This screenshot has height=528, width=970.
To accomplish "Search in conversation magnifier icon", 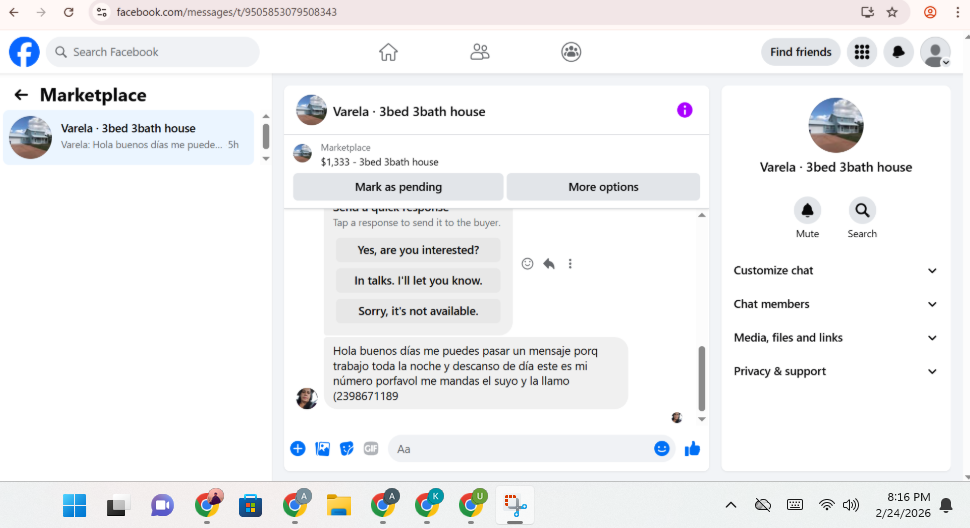I will point(862,211).
